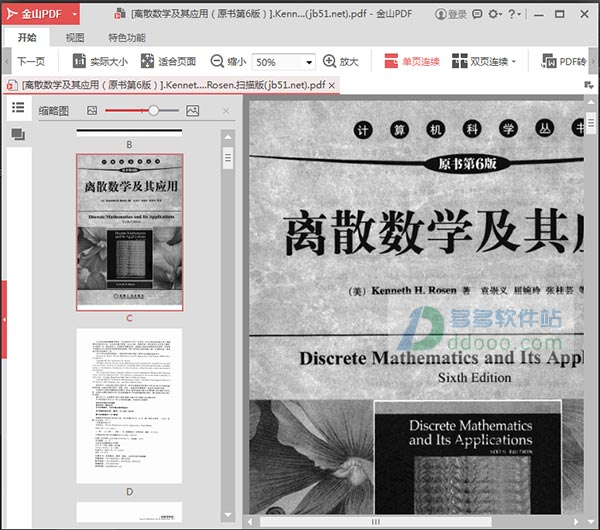Viewport: 600px width, 530px height.
Task: Switch to the 视图 (View) tab
Action: (75, 37)
